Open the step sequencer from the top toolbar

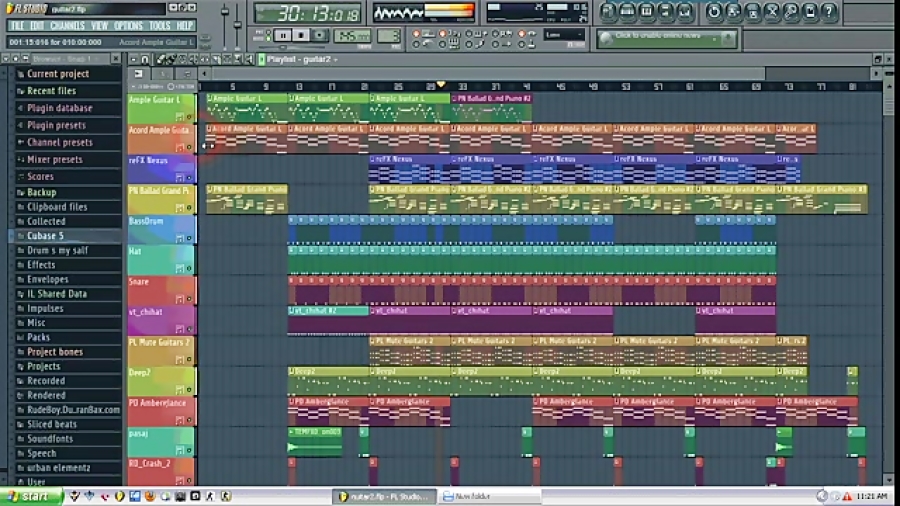(627, 11)
